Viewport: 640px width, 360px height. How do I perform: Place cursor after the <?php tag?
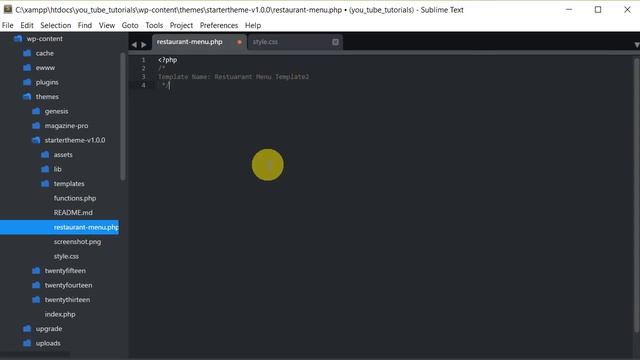click(178, 60)
